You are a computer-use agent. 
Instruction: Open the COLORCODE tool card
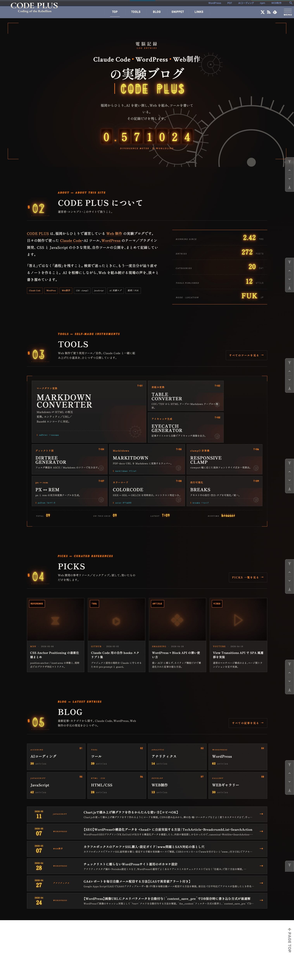[x=147, y=491]
